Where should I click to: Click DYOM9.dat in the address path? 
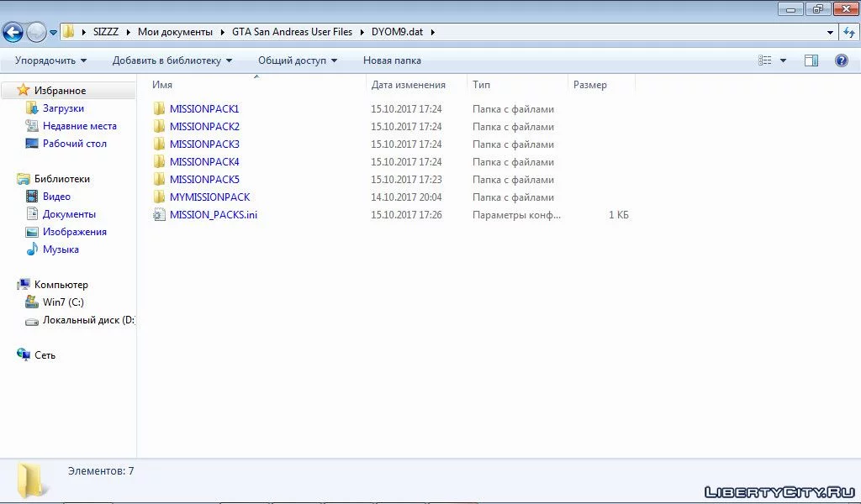[x=397, y=32]
